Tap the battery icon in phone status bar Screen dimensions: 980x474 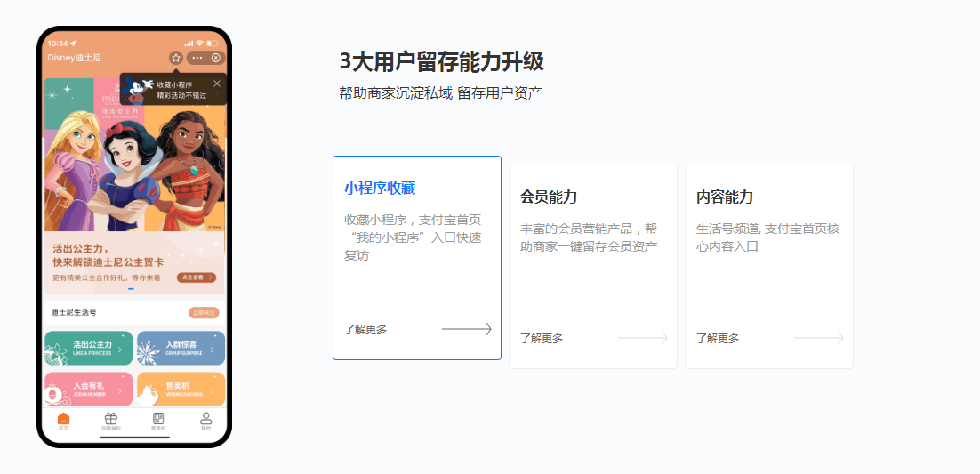pos(213,44)
